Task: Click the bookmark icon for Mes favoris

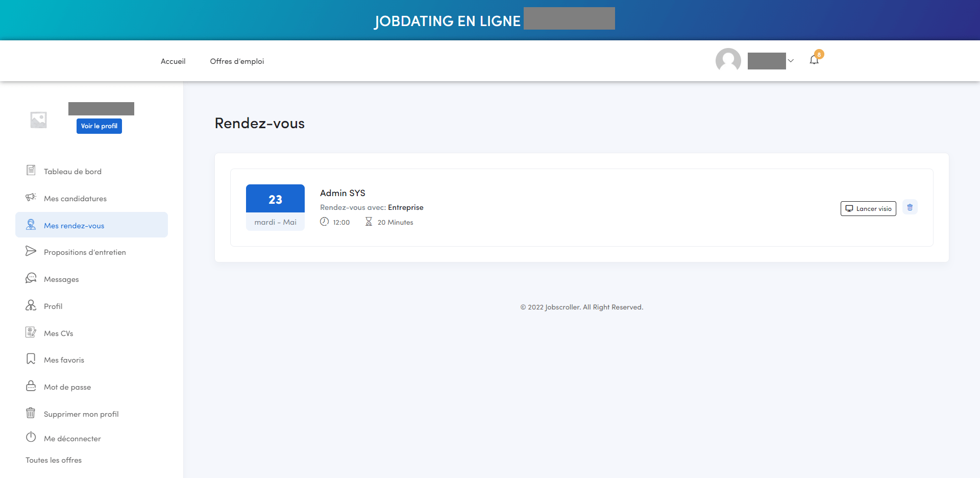Action: tap(31, 359)
